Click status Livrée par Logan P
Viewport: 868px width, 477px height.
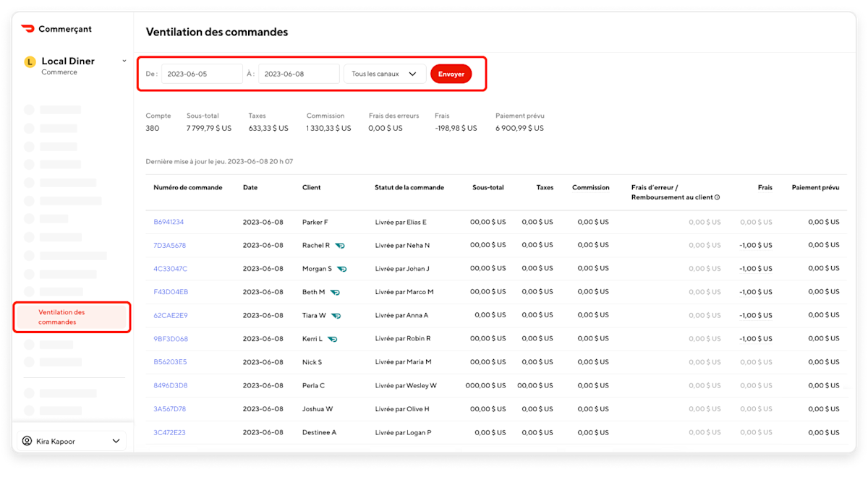click(403, 433)
